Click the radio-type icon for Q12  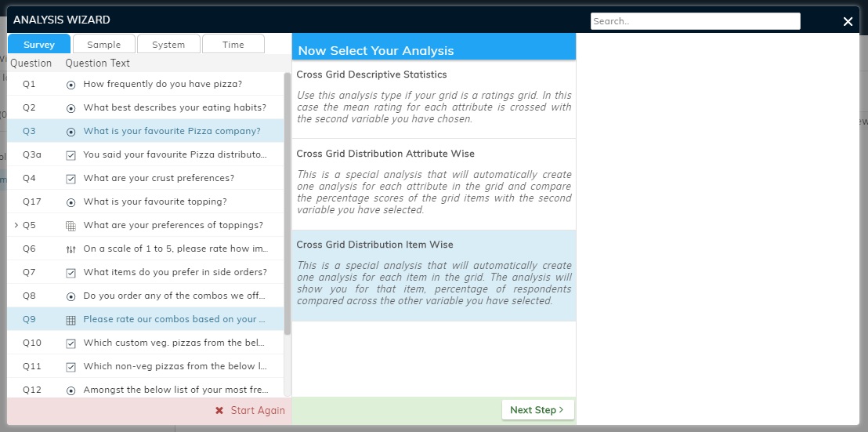pyautogui.click(x=71, y=390)
